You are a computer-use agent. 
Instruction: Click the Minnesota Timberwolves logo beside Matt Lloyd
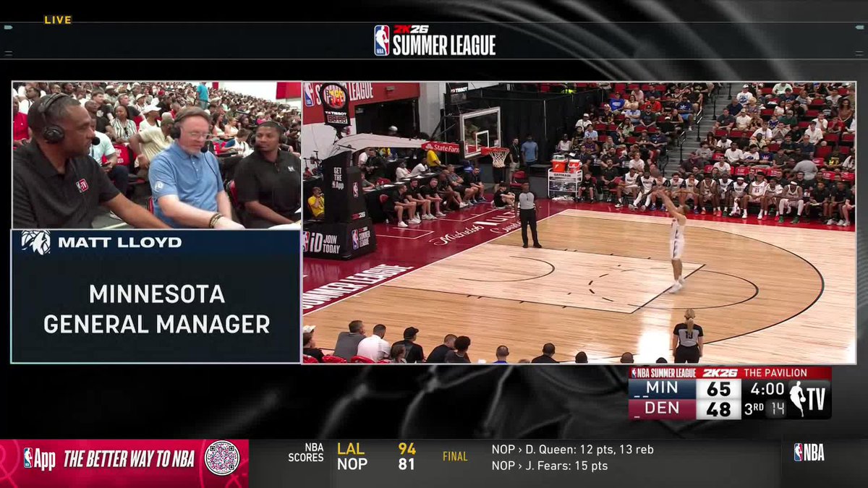tap(35, 242)
